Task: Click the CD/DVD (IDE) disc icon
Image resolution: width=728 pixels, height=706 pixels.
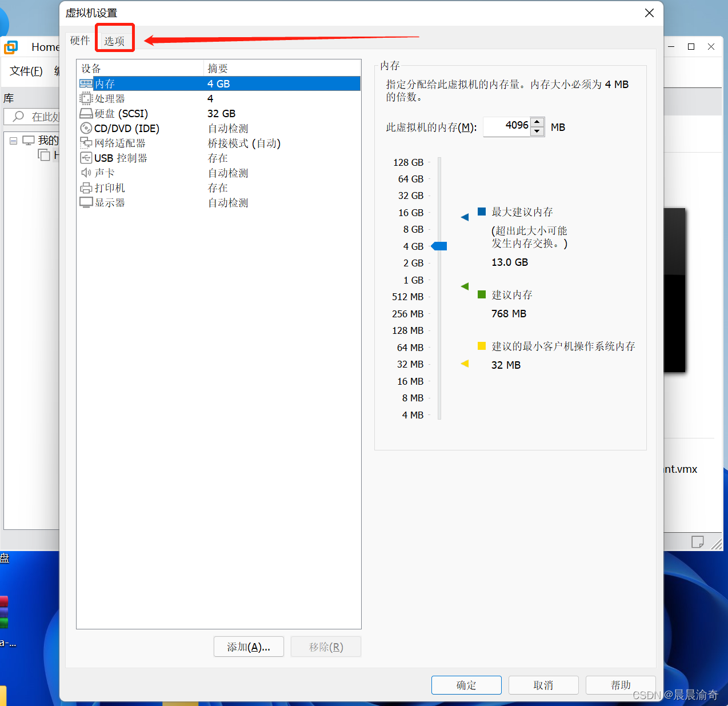Action: [x=86, y=128]
